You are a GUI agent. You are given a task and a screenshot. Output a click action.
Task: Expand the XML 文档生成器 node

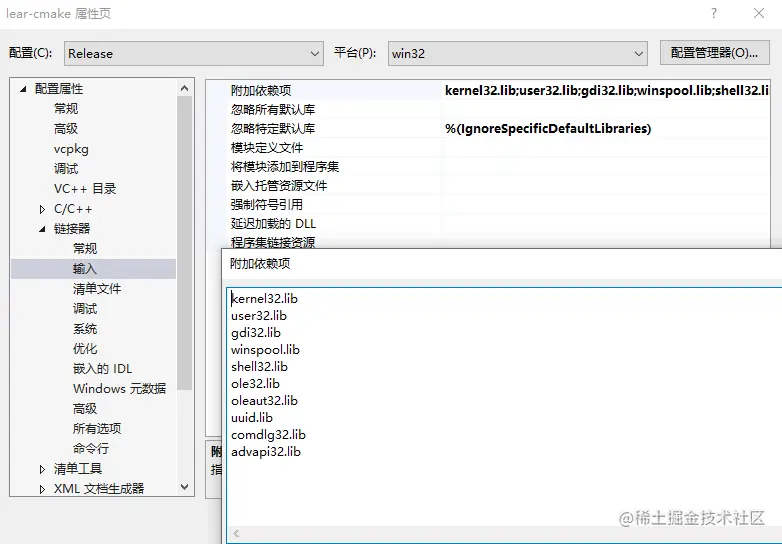[42, 489]
